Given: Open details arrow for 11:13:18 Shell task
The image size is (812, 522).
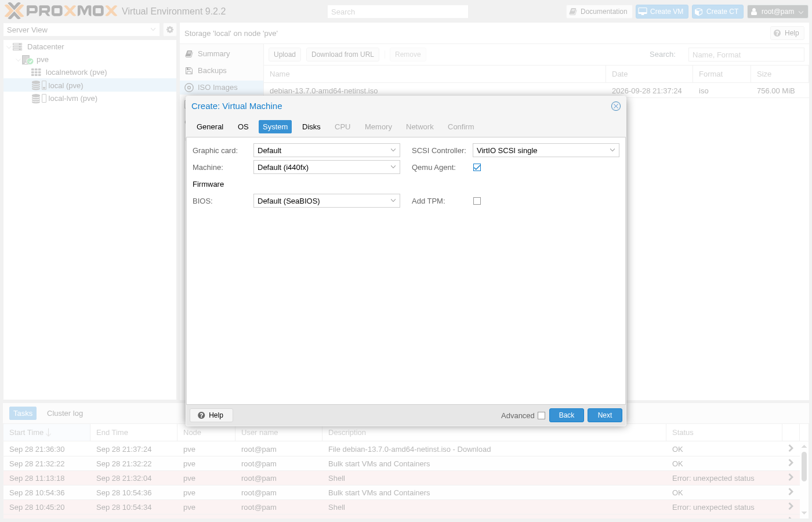Looking at the screenshot, I should 791,477.
